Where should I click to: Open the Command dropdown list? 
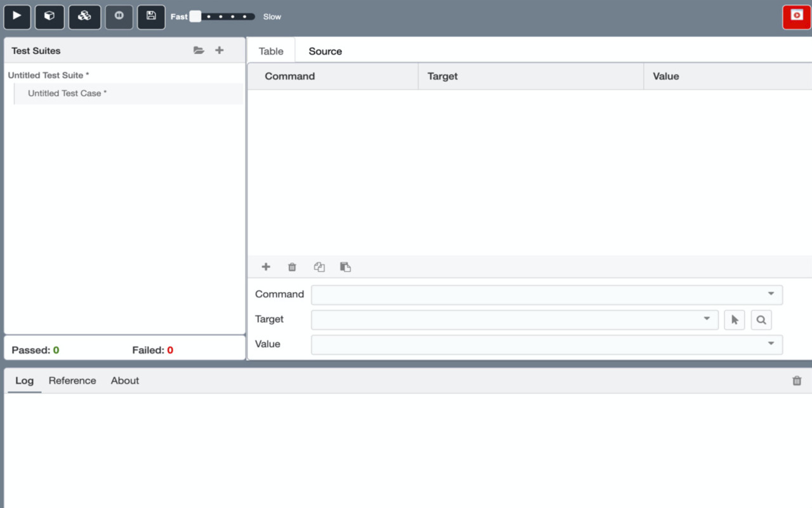[x=771, y=295]
